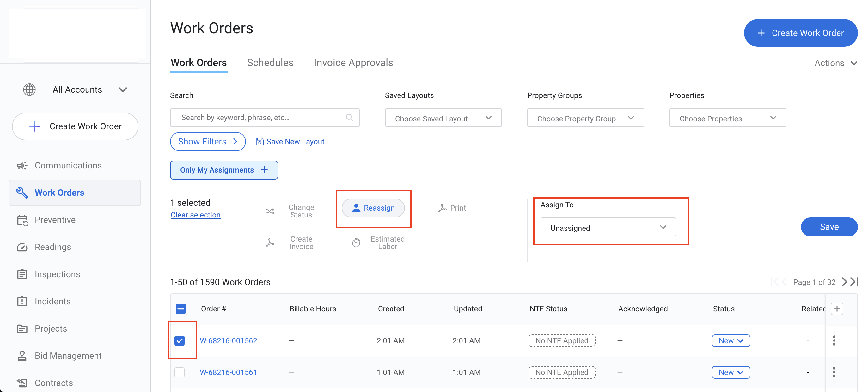Image resolution: width=868 pixels, height=392 pixels.
Task: Click the Readings gauge icon
Action: tap(22, 247)
